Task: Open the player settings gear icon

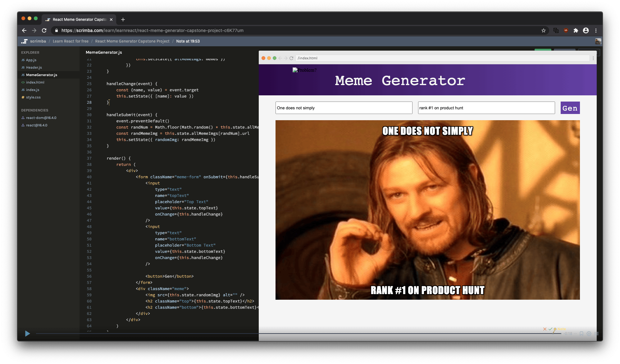Action: (x=589, y=334)
